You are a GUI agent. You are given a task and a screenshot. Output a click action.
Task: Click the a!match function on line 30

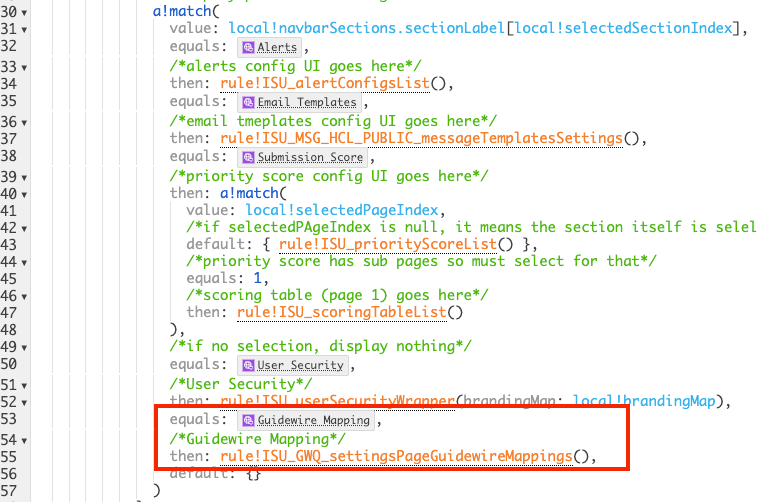point(182,11)
